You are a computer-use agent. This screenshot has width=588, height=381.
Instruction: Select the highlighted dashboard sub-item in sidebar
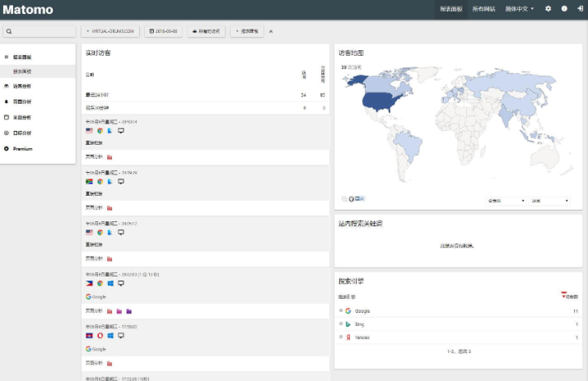point(38,72)
